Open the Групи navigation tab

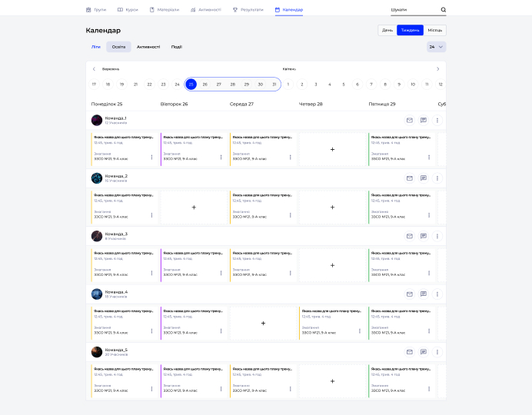[96, 10]
